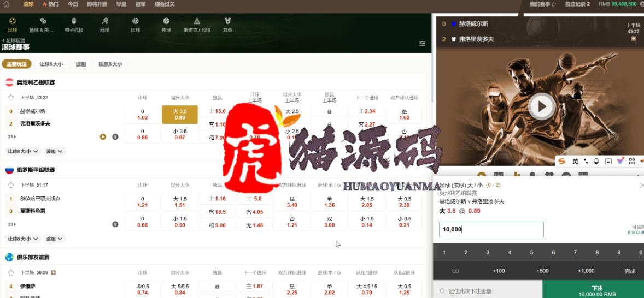Expand 波胆 dropdown under 弗洛里茨多夫 match
The image size is (644, 298).
point(55,151)
